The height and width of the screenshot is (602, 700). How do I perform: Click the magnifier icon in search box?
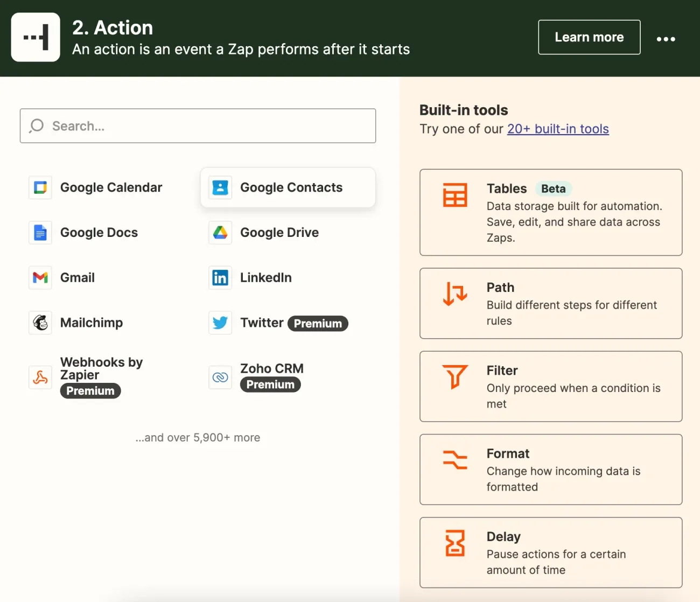(36, 126)
